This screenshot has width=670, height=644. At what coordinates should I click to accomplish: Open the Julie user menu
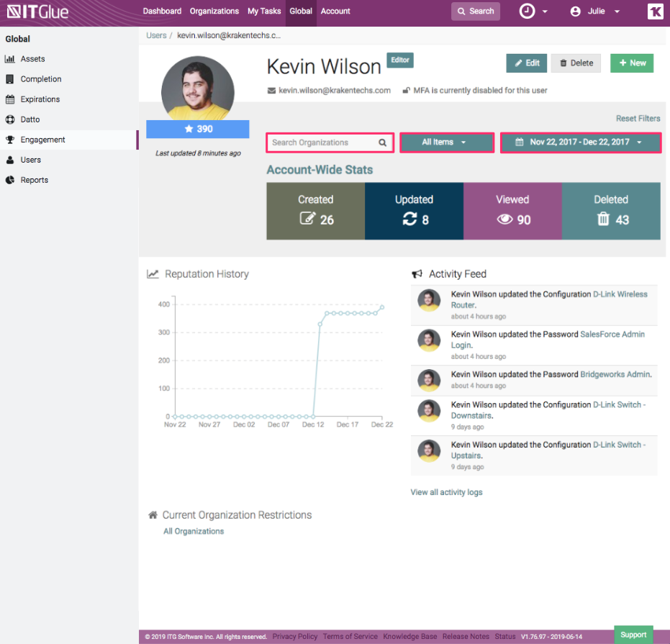595,12
